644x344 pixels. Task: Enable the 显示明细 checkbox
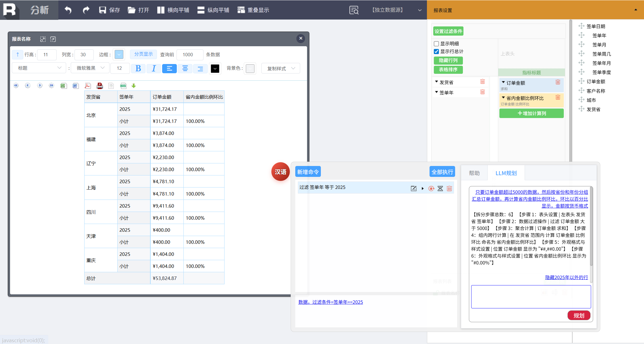click(436, 44)
